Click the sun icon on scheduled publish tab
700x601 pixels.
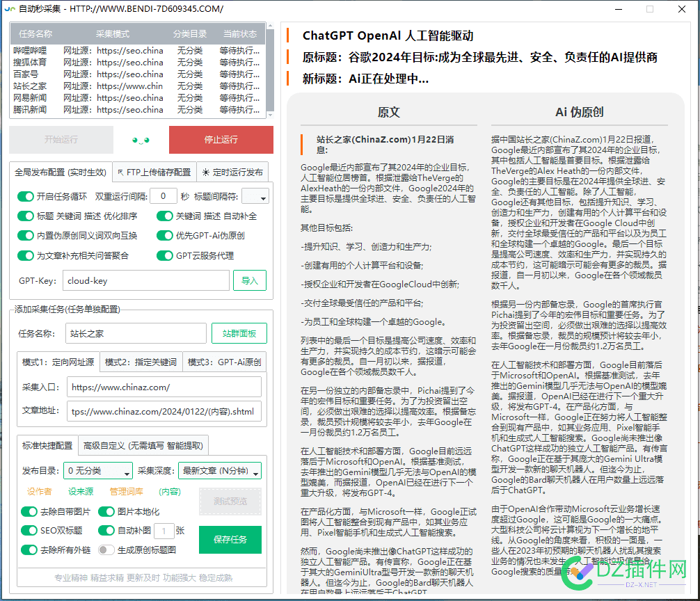coord(205,173)
